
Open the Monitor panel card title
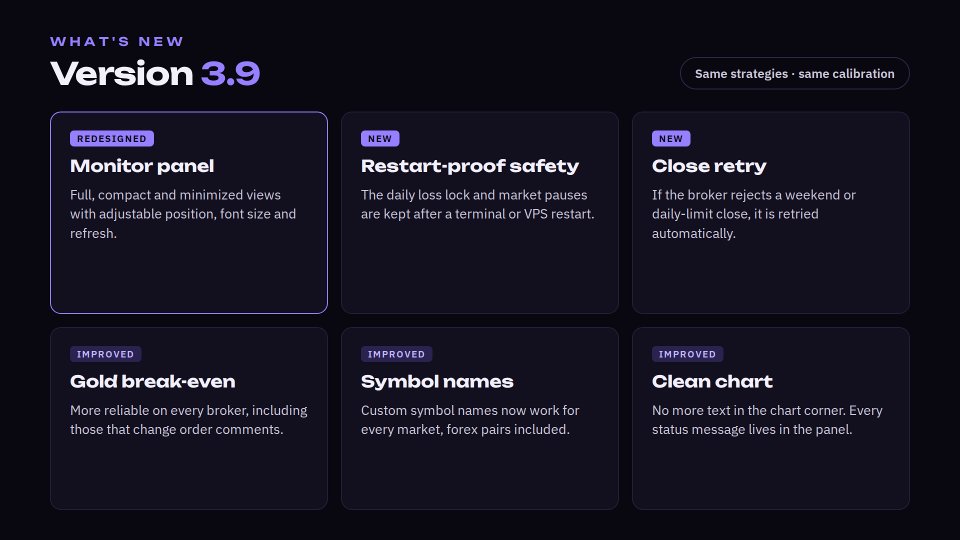pos(142,166)
